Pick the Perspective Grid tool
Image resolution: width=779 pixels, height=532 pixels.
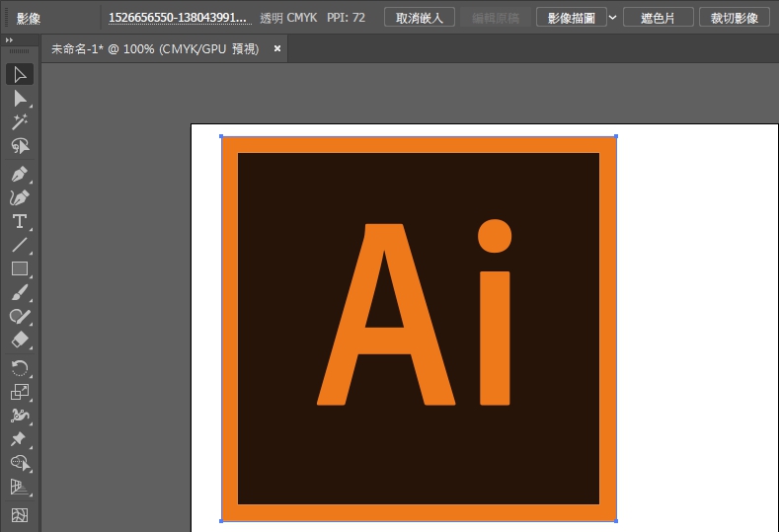(x=20, y=487)
